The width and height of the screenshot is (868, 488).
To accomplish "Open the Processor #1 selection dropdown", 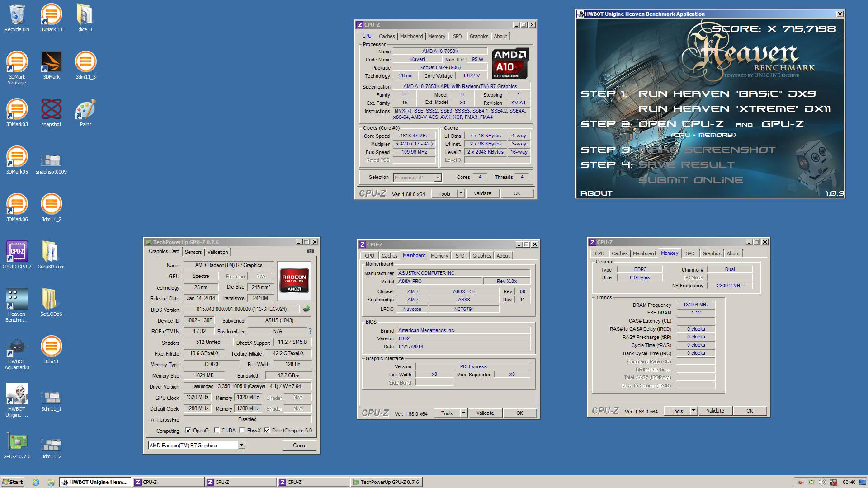I will (x=437, y=178).
